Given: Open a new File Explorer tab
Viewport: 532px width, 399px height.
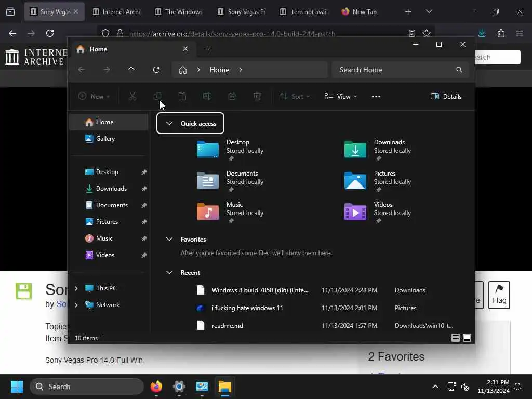Looking at the screenshot, I should 208,49.
